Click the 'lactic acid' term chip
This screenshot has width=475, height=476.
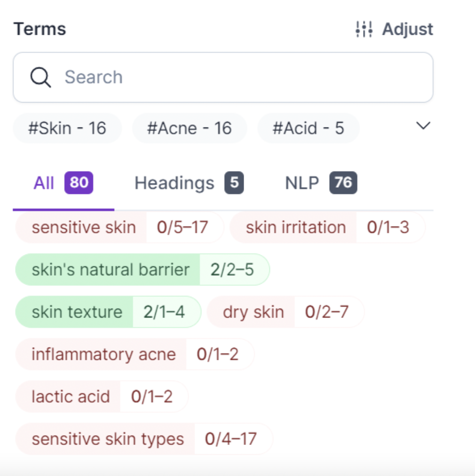[x=71, y=397]
